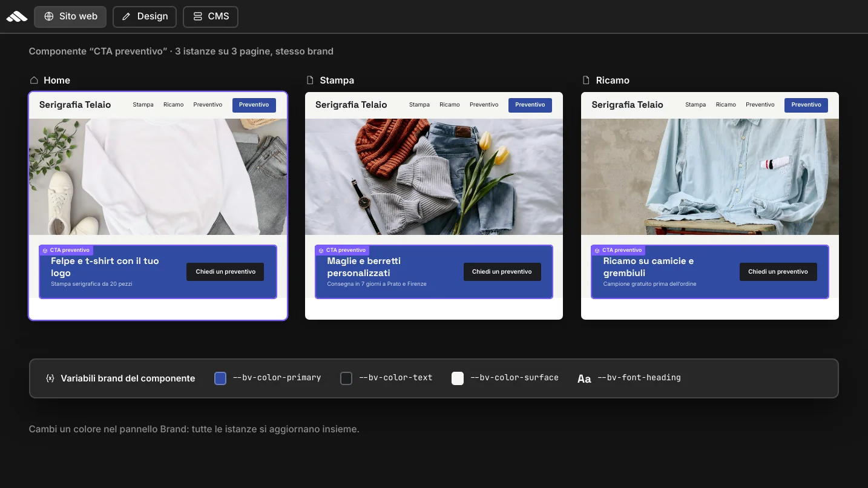Viewport: 868px width, 488px height.
Task: Click Chiedi un preventivo in Home preview
Action: pyautogui.click(x=225, y=272)
